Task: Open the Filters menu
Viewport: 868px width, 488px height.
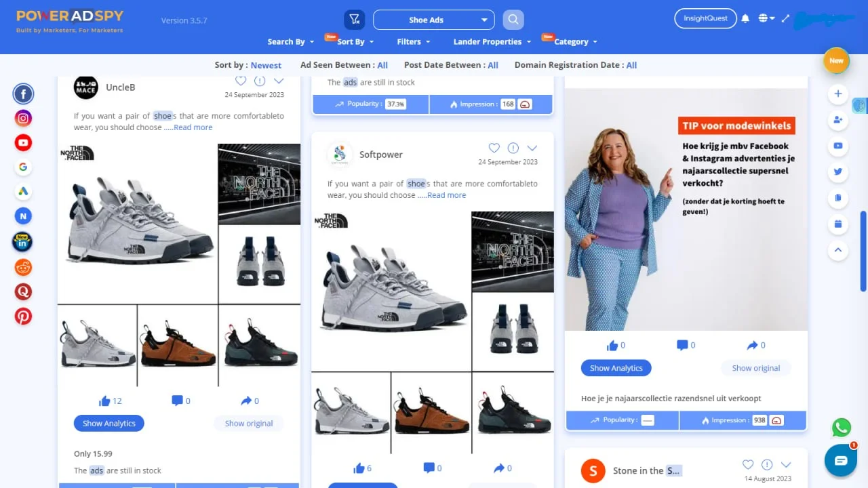Action: (x=414, y=42)
